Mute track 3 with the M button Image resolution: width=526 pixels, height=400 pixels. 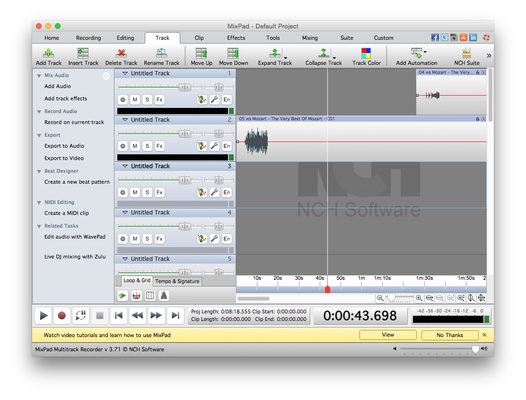[x=135, y=192]
